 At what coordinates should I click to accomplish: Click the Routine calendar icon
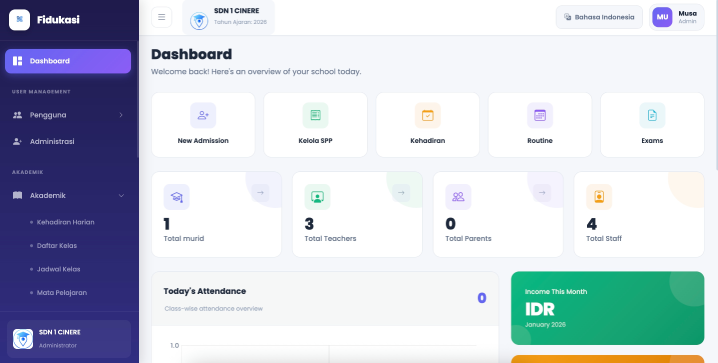(x=540, y=115)
